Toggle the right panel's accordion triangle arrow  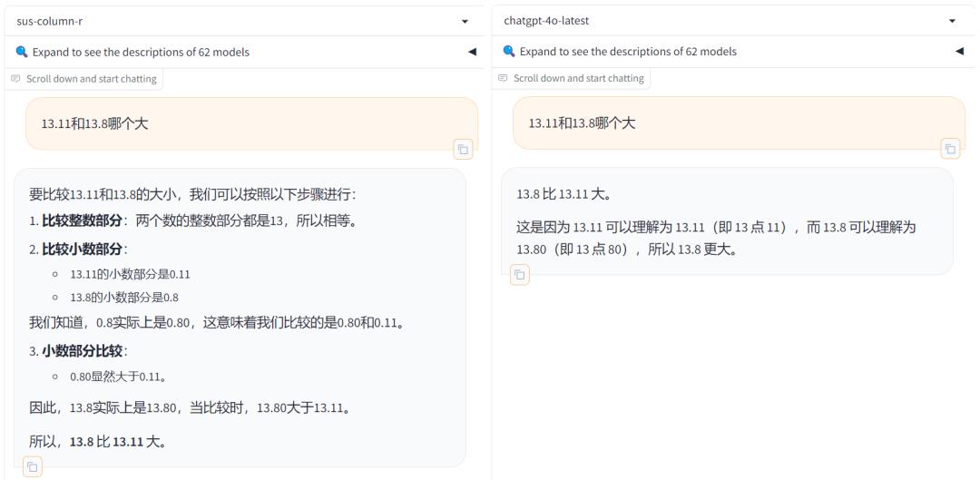(x=959, y=52)
